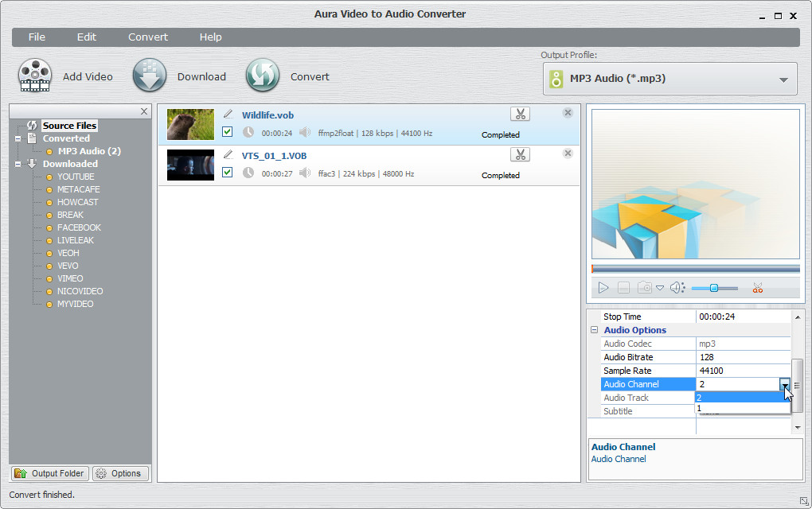Click the preview snapshot camera icon
Screen dimensions: 812x509
[x=644, y=288]
